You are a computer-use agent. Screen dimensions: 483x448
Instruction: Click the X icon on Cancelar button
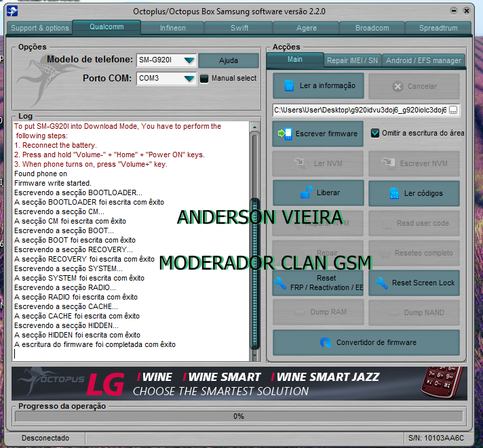pos(398,87)
